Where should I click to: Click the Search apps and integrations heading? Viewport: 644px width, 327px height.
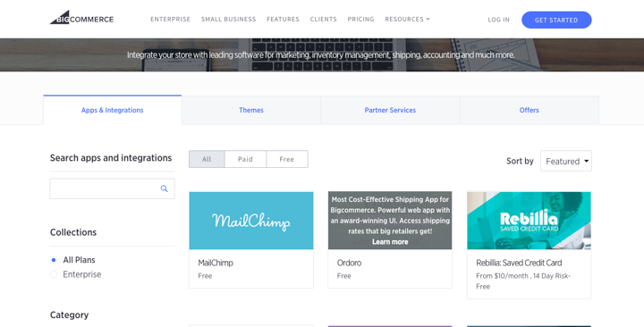(x=111, y=157)
